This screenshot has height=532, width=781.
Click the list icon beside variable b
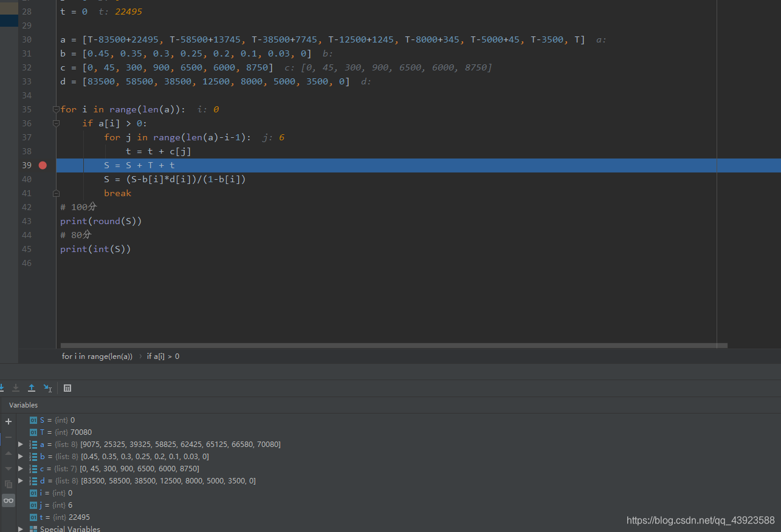coord(33,457)
